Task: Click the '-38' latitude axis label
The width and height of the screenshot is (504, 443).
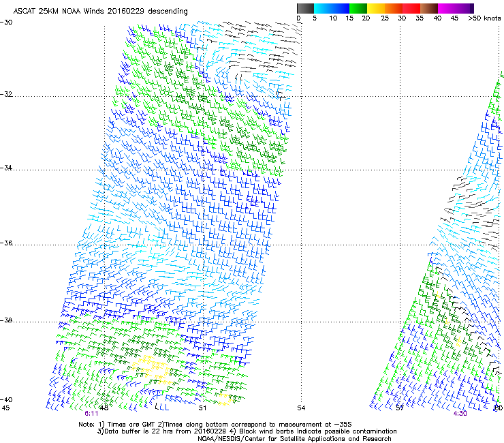Action: [6, 320]
